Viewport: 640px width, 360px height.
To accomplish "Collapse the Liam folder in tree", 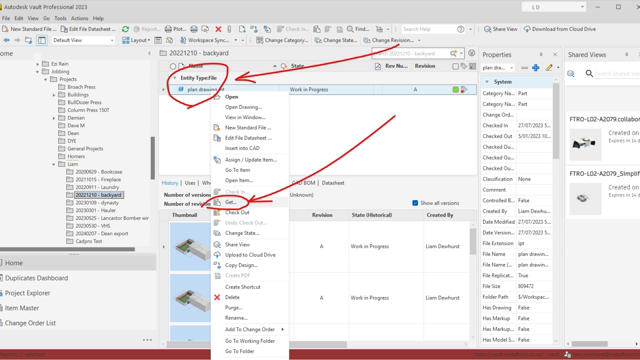I will pos(54,164).
